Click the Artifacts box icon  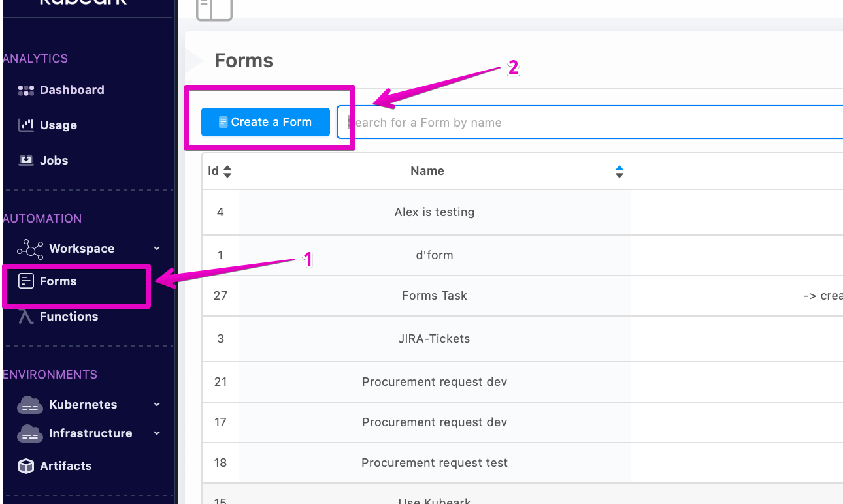click(x=25, y=466)
